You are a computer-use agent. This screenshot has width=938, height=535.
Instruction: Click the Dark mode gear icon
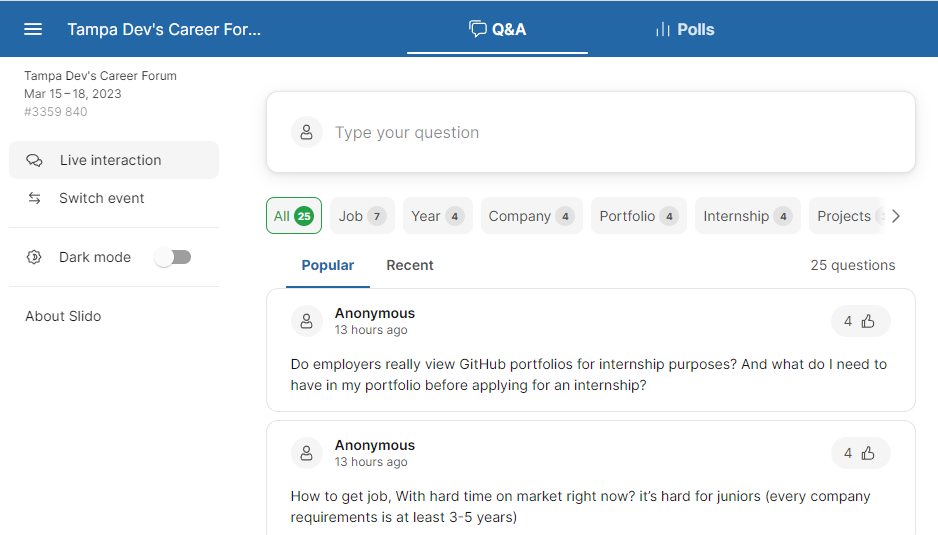tap(34, 257)
